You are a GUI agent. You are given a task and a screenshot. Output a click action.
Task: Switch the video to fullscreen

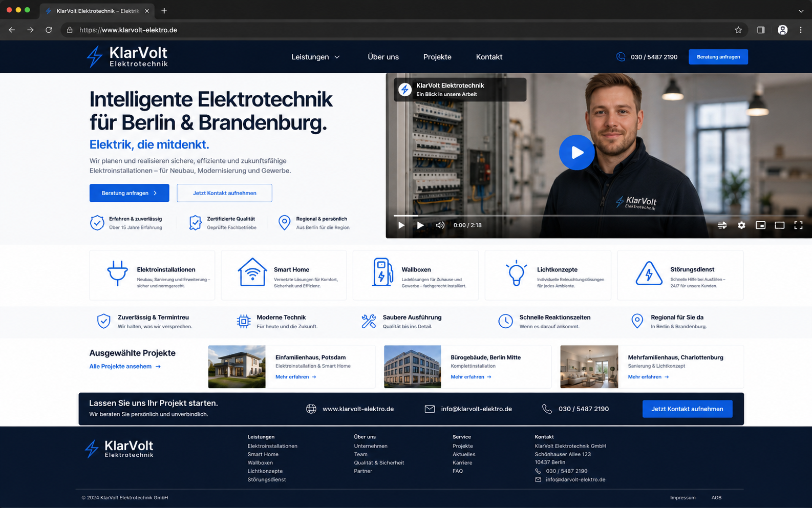[798, 225]
